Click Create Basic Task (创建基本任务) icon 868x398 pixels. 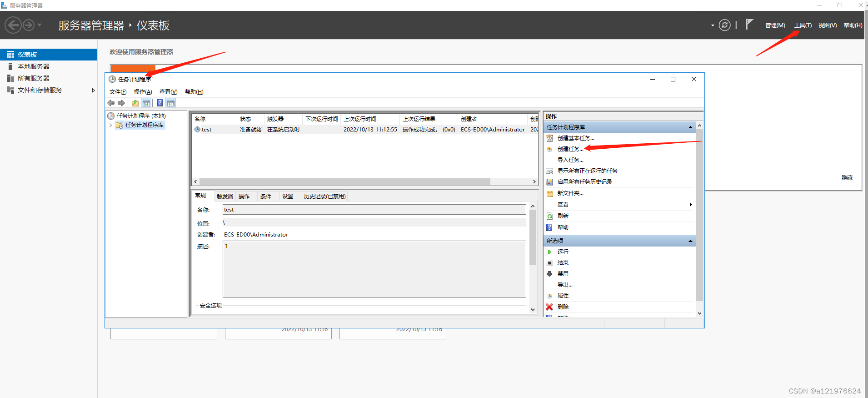[549, 138]
